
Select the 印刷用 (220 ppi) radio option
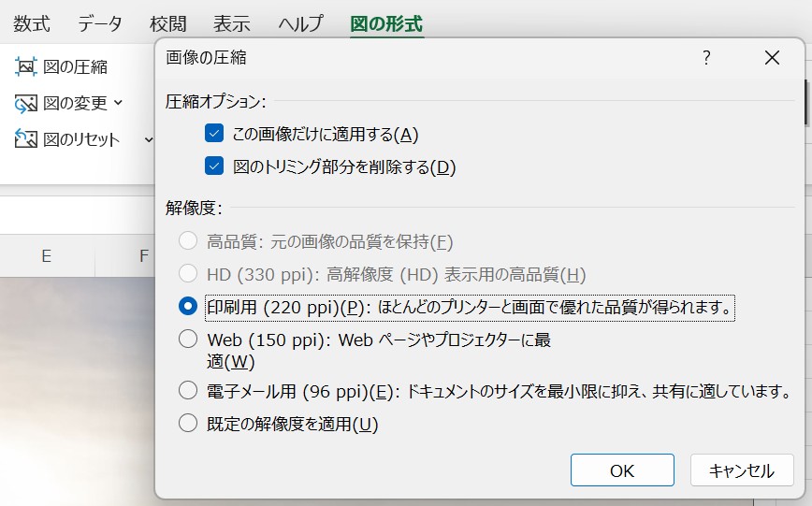pos(188,306)
